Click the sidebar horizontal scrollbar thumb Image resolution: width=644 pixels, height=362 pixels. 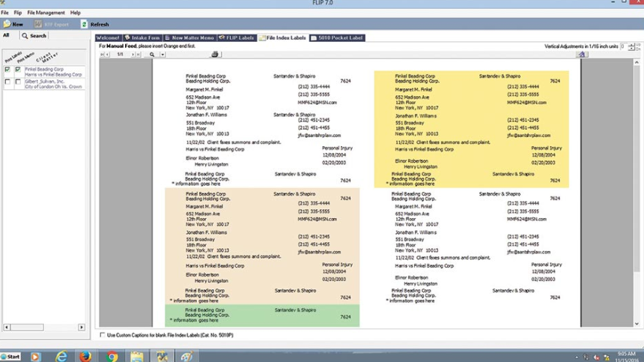tap(27, 327)
